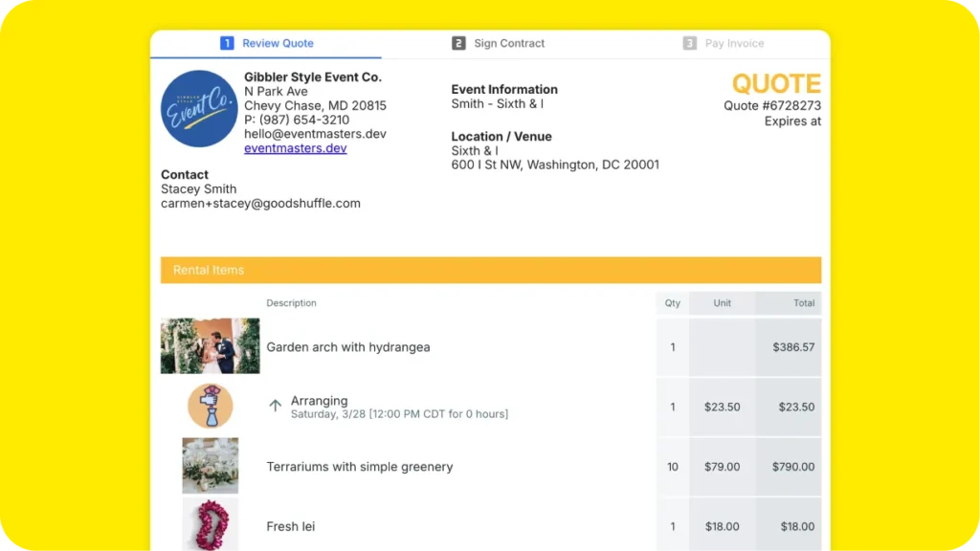Click the 600 I St NW venue address
The height and width of the screenshot is (551, 980).
[555, 165]
